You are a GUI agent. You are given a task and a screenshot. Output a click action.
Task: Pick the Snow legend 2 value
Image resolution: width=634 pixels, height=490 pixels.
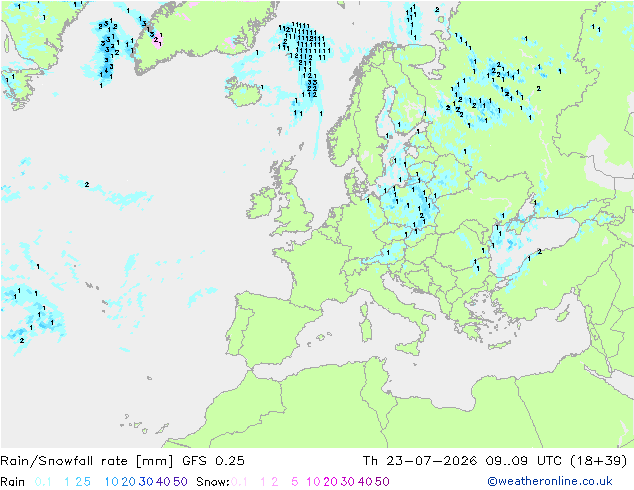coord(275,482)
